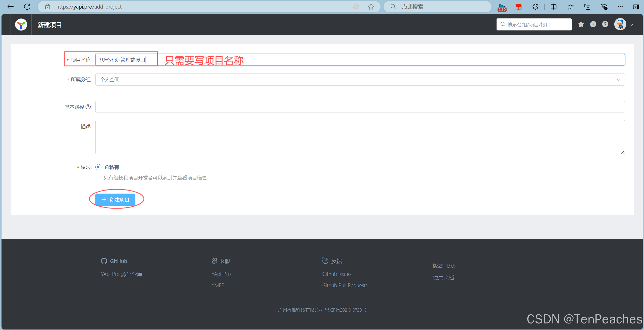
Task: Click the base path help tooltip icon
Action: point(88,107)
